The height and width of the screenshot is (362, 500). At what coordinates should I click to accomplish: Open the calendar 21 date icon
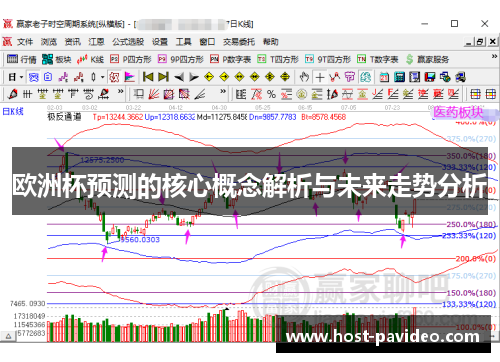[x=384, y=77]
